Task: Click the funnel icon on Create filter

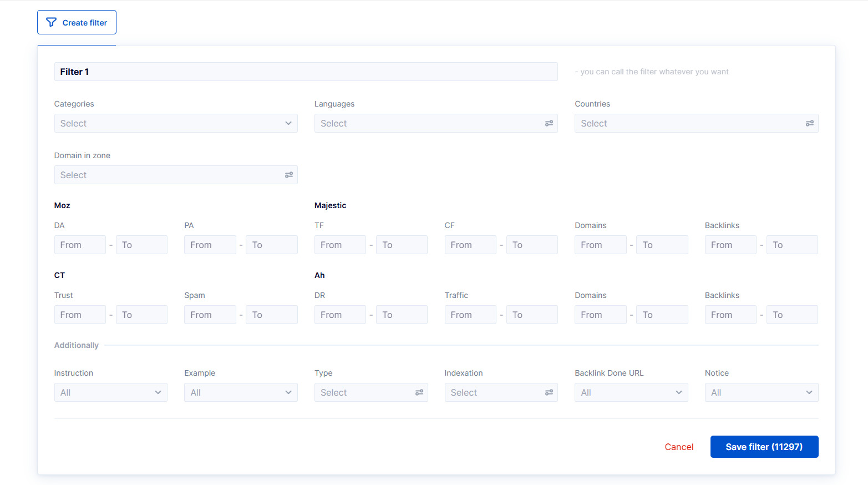Action: (x=51, y=22)
